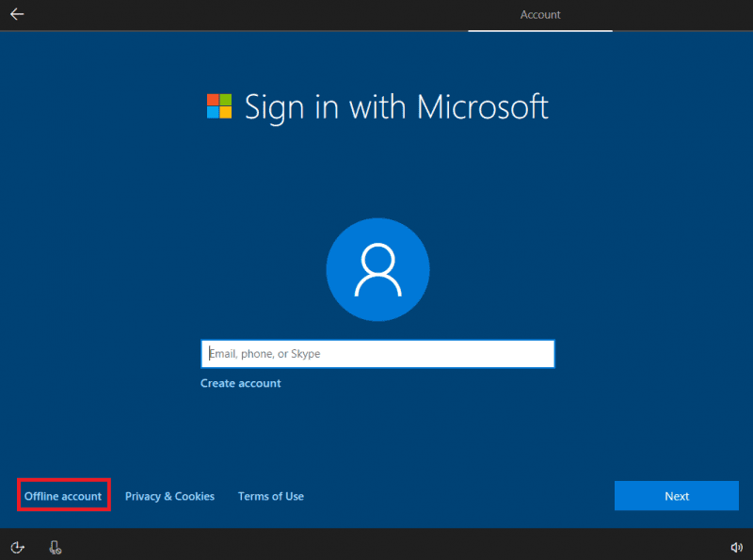Open the Terms of Use link

(x=271, y=496)
